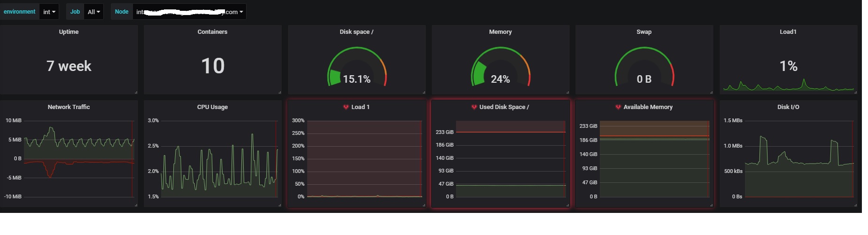Open the Job dropdown showing All
Viewport: 868px width, 235px height.
point(94,12)
